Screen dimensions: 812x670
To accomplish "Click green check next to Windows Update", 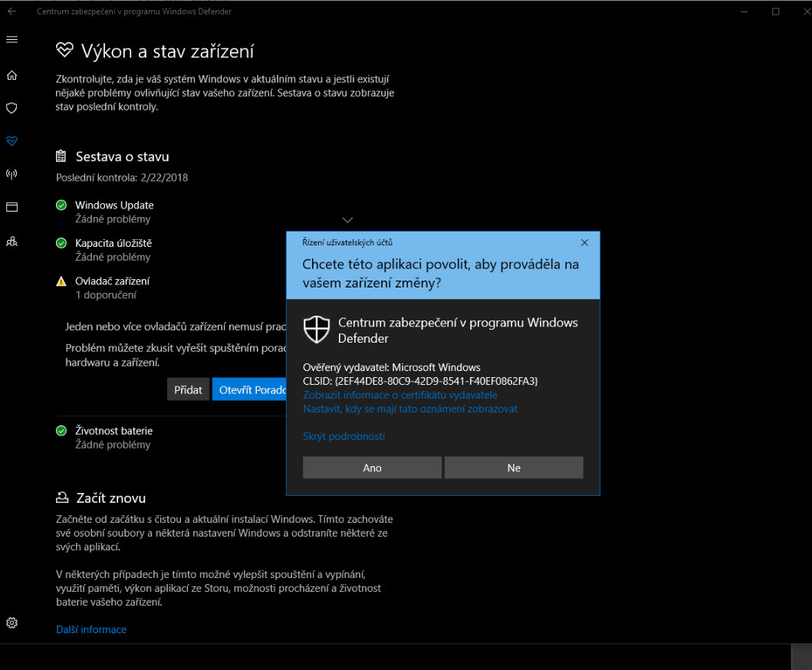I will pos(61,205).
